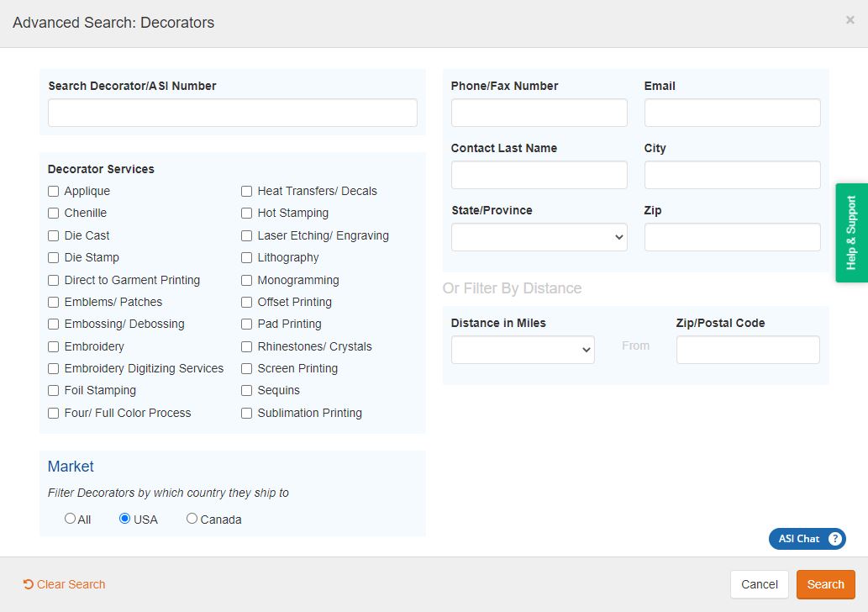Click the Contact Last Name field
868x612 pixels.
coord(539,175)
